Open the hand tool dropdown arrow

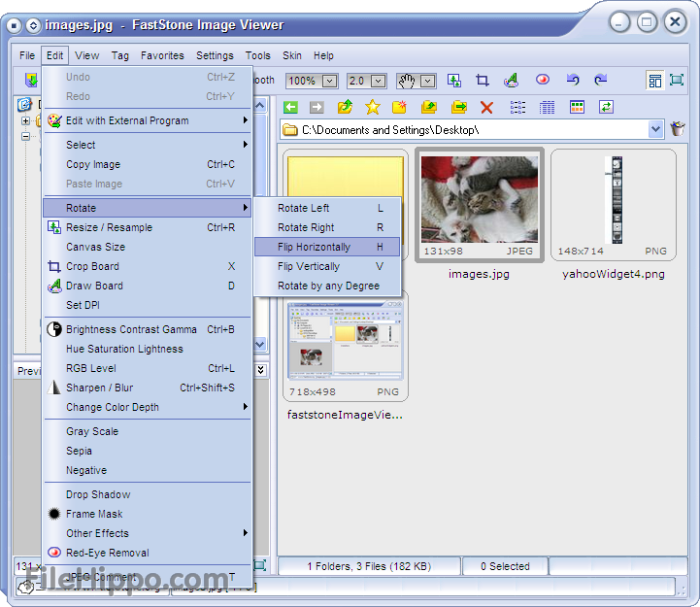pyautogui.click(x=427, y=82)
